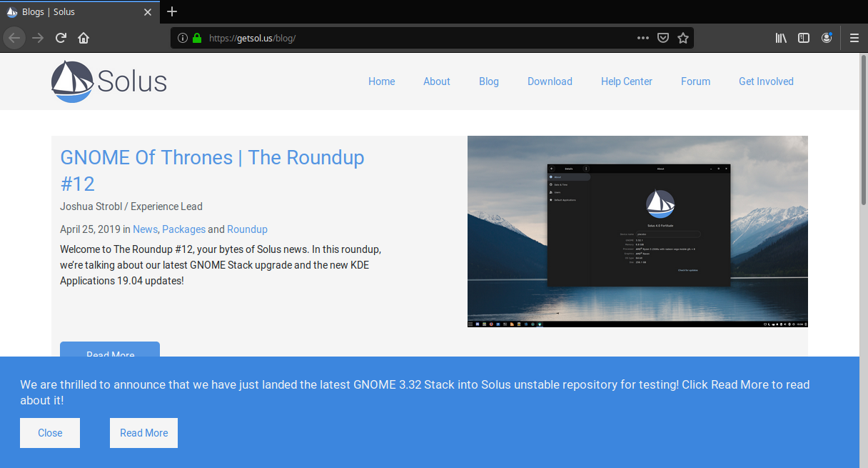Close the Blogs | Solus tab
This screenshot has width=868, height=468.
148,12
